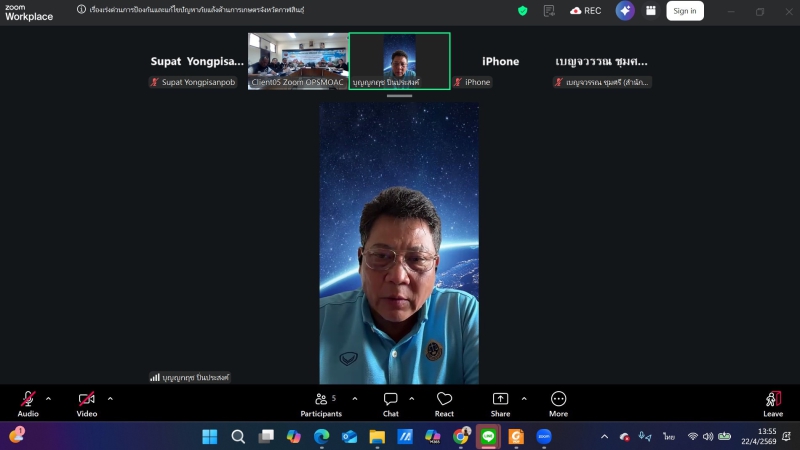Open the Chat panel
The width and height of the screenshot is (800, 450).
390,402
